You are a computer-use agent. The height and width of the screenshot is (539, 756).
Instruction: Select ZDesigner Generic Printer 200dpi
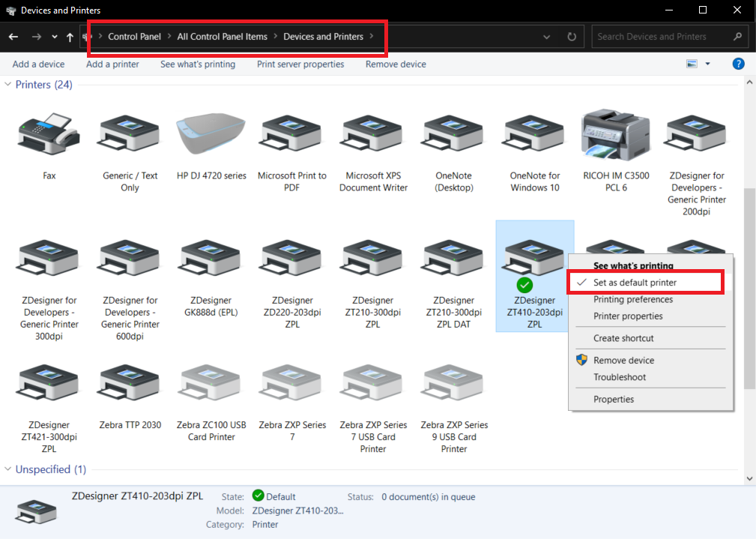click(696, 135)
